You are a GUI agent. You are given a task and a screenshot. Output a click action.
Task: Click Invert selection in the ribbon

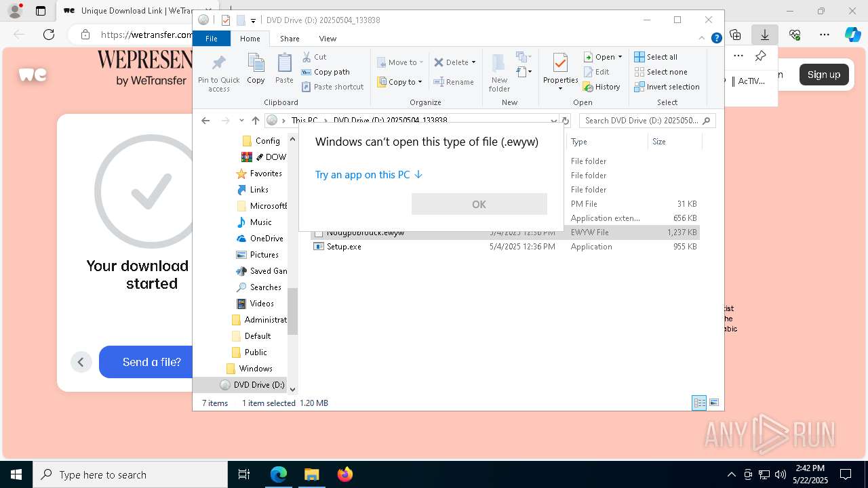coord(667,87)
